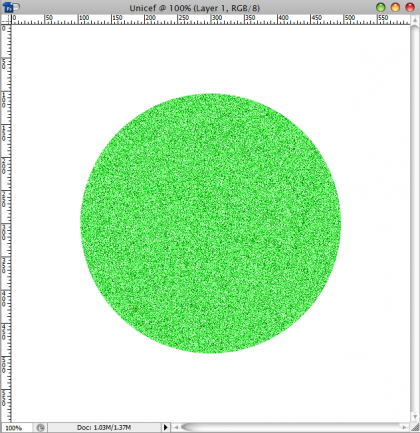This screenshot has width=420, height=433.
Task: Click the window resize grip corner
Action: pyautogui.click(x=415, y=427)
